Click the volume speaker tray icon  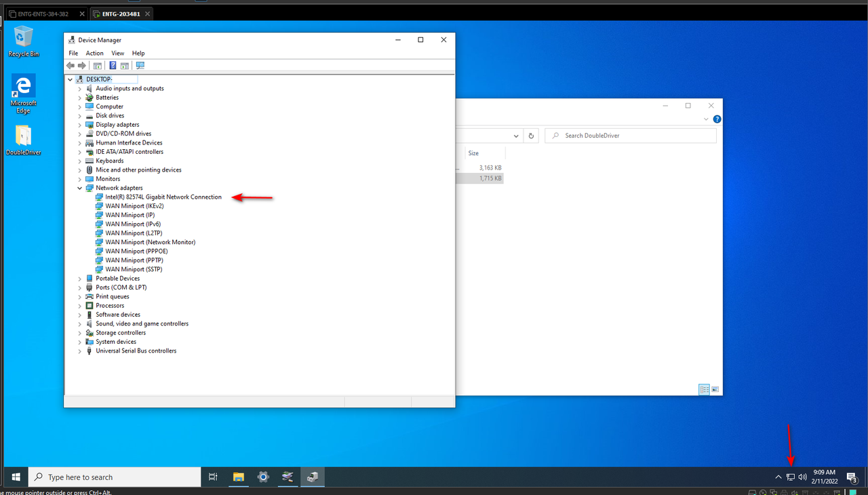click(x=803, y=477)
